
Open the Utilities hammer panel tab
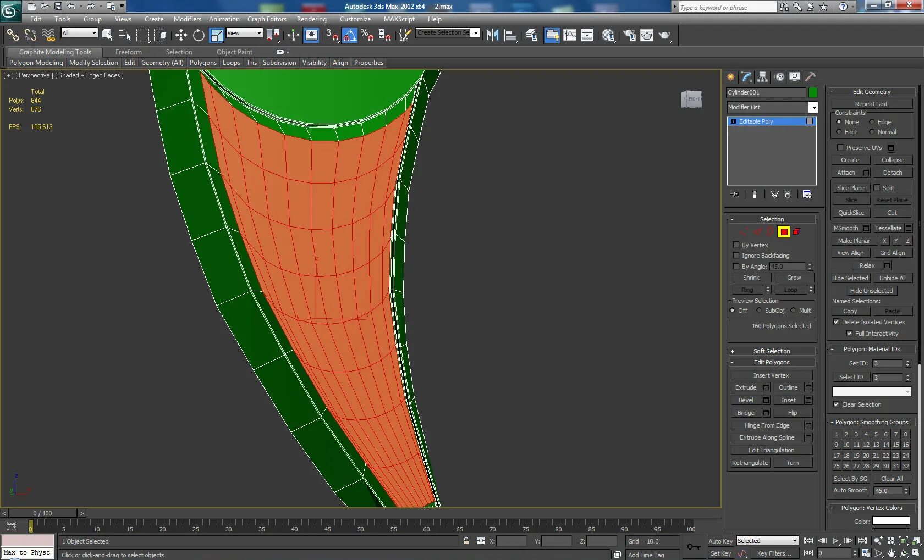(x=810, y=77)
